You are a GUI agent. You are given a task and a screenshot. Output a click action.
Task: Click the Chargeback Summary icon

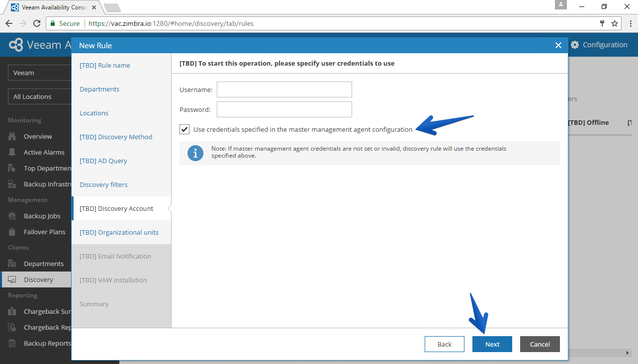pos(12,312)
